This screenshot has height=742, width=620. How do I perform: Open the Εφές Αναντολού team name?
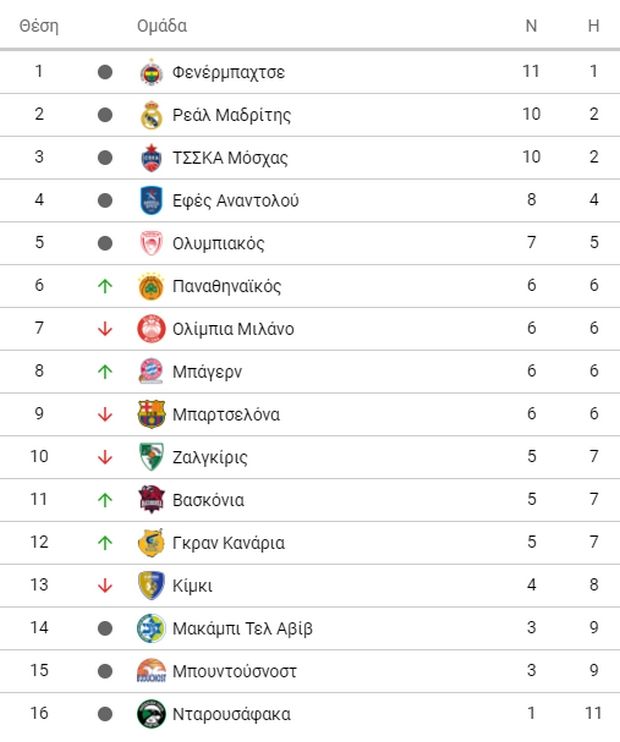click(235, 200)
